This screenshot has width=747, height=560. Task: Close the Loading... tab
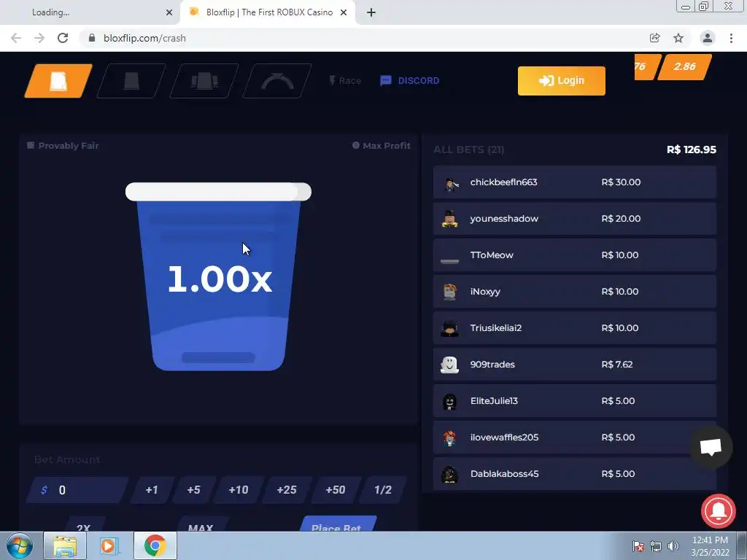click(x=169, y=13)
